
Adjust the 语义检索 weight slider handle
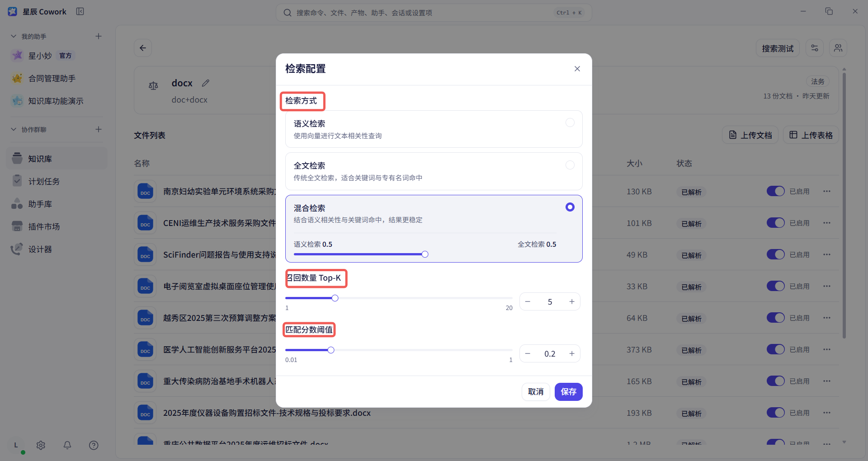point(425,254)
